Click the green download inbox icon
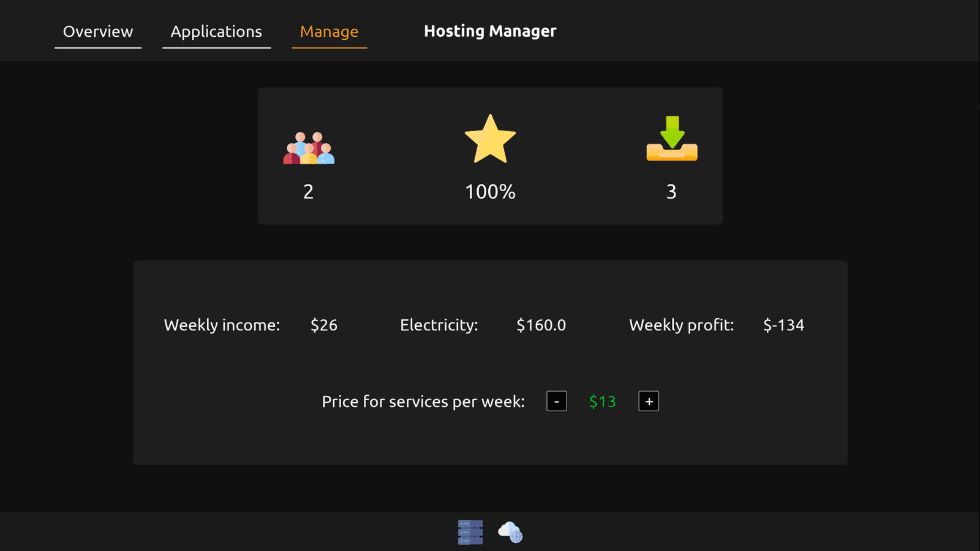This screenshot has width=980, height=551. (672, 139)
